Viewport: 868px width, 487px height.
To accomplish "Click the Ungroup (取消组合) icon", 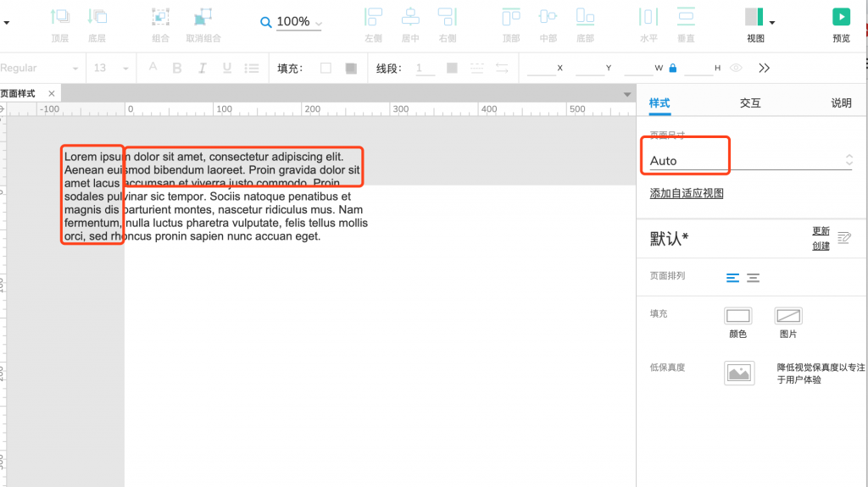I will [x=203, y=17].
